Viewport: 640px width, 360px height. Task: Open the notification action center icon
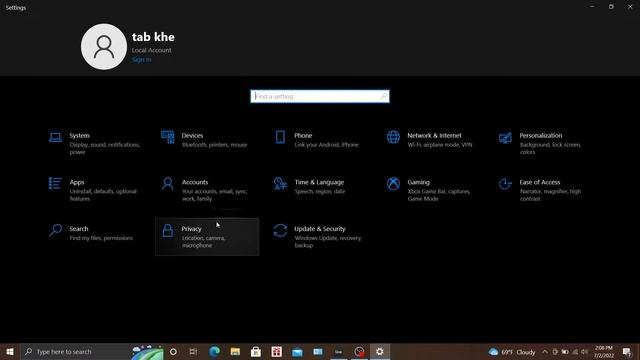pyautogui.click(x=627, y=351)
